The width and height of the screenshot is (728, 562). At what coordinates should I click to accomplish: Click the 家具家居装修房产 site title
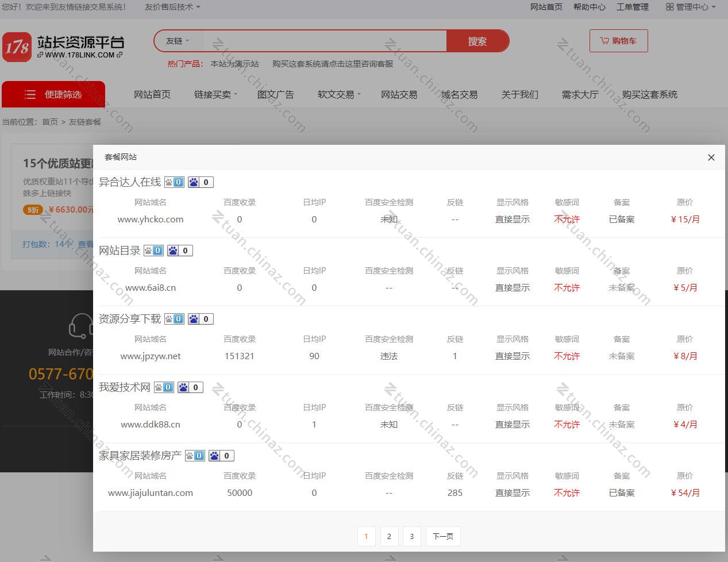click(x=140, y=456)
